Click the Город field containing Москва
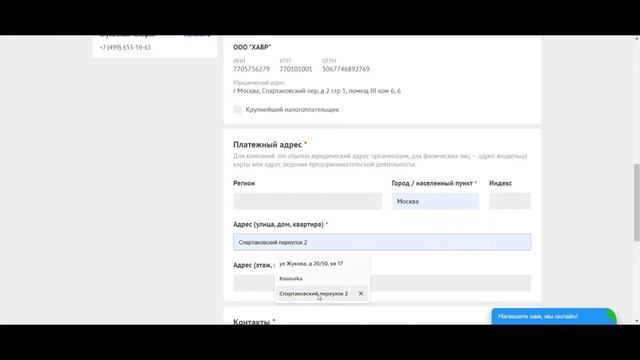The width and height of the screenshot is (640, 360). tap(436, 201)
